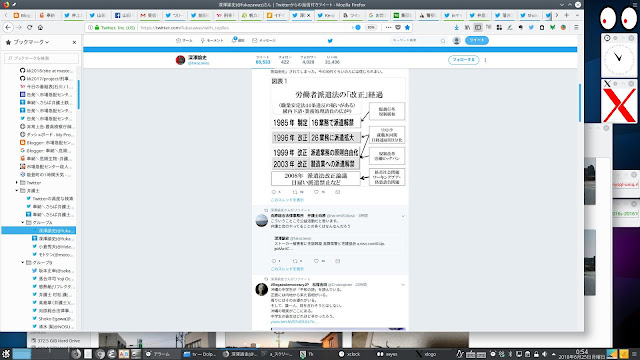Collapse the グループB bookmarks folder
Viewport: 640px width, 360px height.
pos(23,262)
